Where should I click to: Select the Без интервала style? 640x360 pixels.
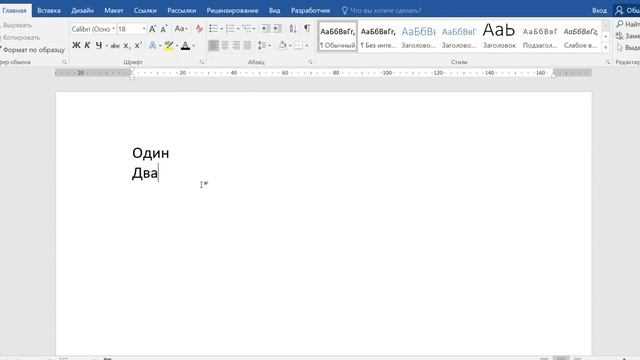378,37
